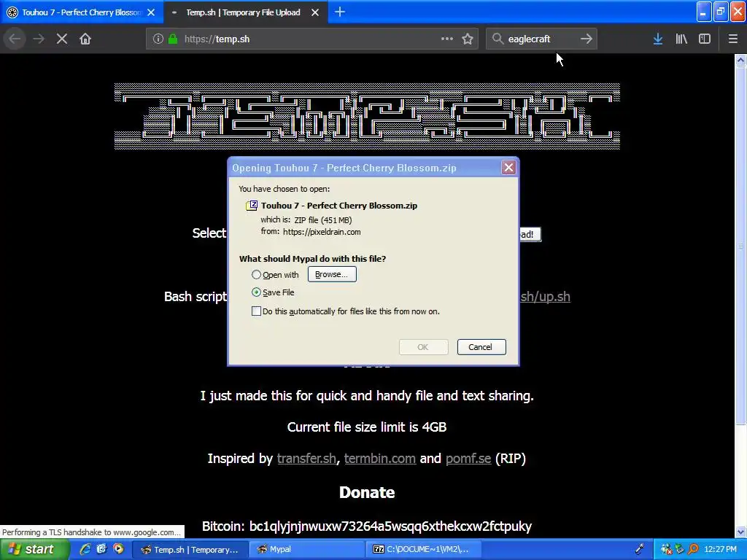
Task: Close the Touhou 7 tab
Action: point(151,12)
